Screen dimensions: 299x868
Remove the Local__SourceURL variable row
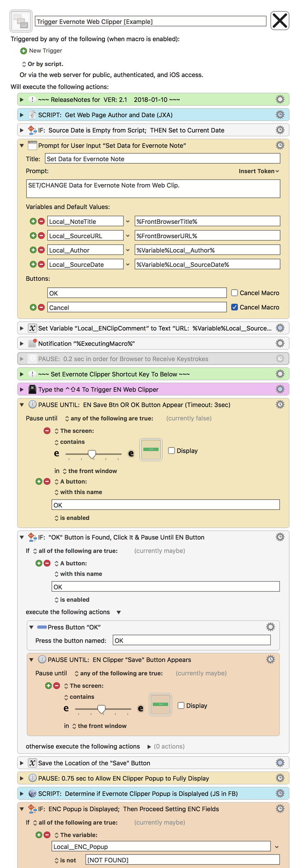pyautogui.click(x=41, y=236)
